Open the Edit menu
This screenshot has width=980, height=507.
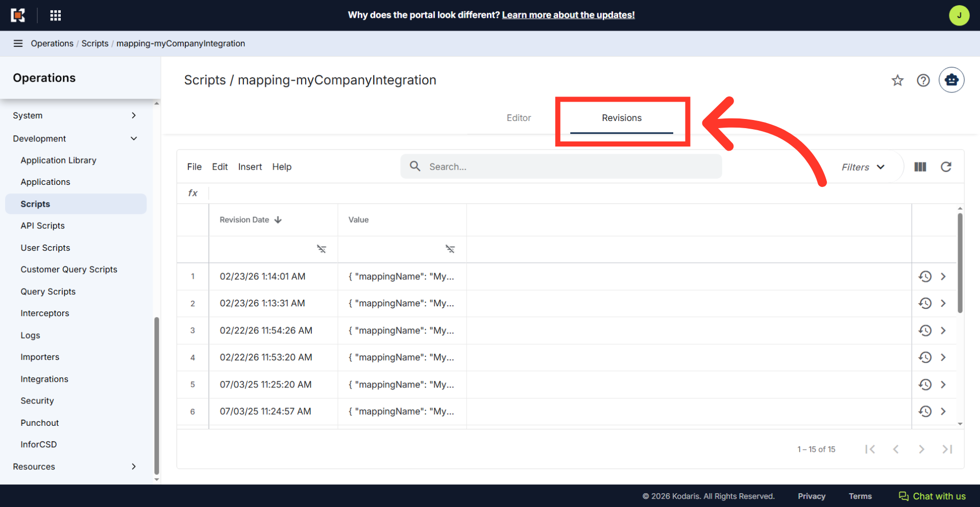pos(220,167)
